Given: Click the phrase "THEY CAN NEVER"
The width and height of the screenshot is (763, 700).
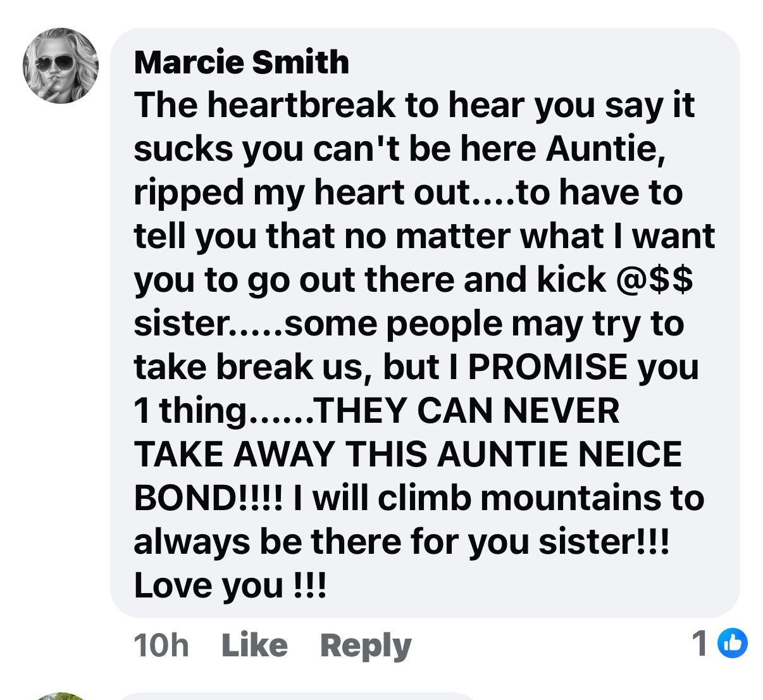Looking at the screenshot, I should pos(466,411).
